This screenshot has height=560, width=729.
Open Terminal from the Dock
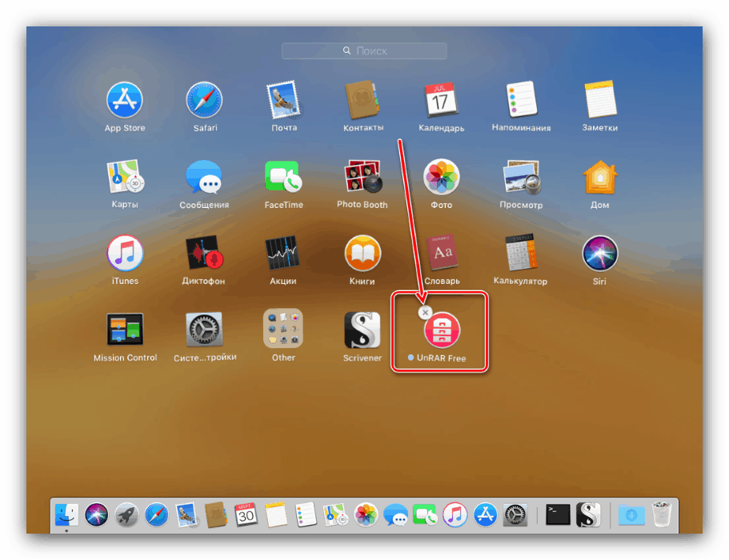click(x=558, y=514)
